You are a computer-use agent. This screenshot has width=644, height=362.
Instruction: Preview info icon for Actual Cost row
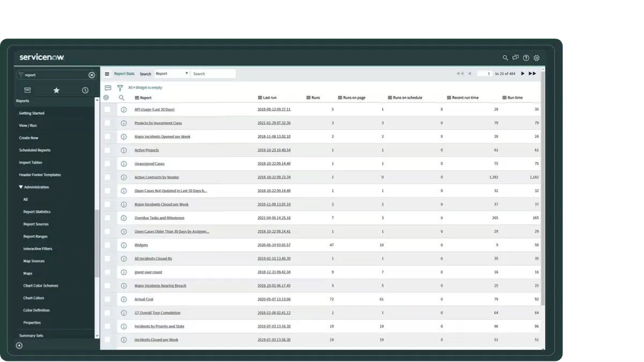(x=123, y=299)
